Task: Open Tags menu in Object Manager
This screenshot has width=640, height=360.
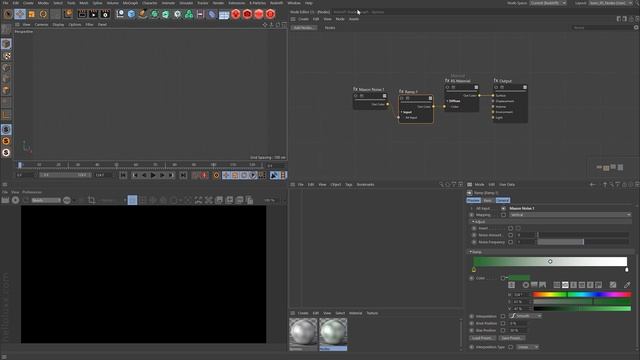Action: pos(349,184)
